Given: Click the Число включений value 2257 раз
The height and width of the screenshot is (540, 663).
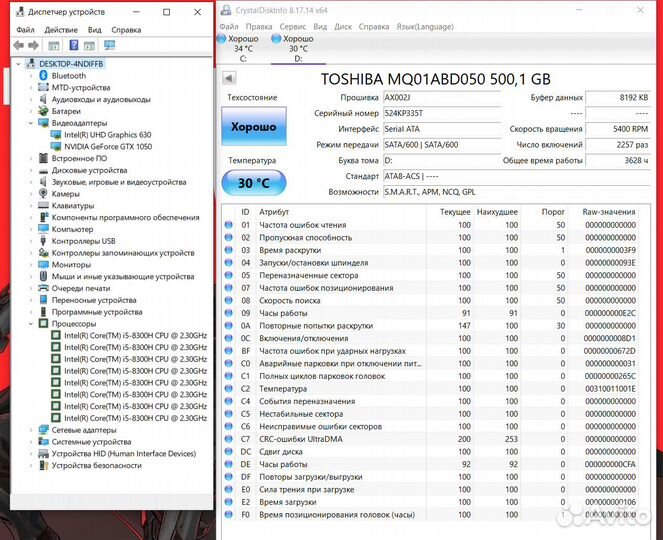Looking at the screenshot, I should (618, 145).
